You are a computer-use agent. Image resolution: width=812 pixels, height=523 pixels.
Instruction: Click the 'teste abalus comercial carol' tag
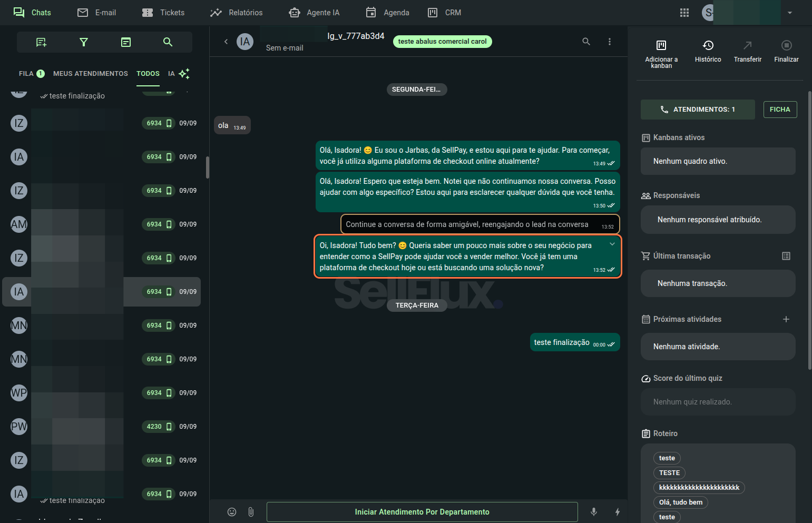443,42
